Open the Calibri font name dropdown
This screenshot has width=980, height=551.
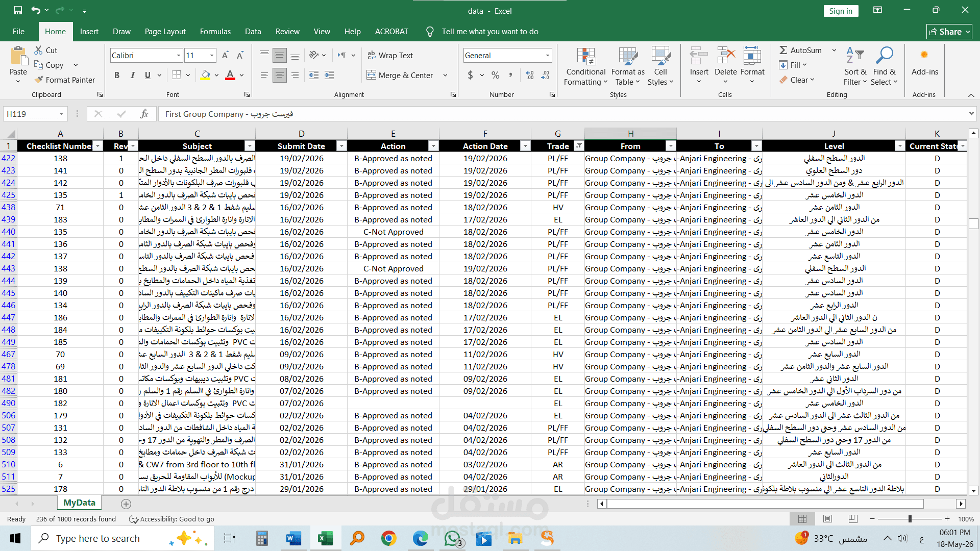click(x=179, y=55)
